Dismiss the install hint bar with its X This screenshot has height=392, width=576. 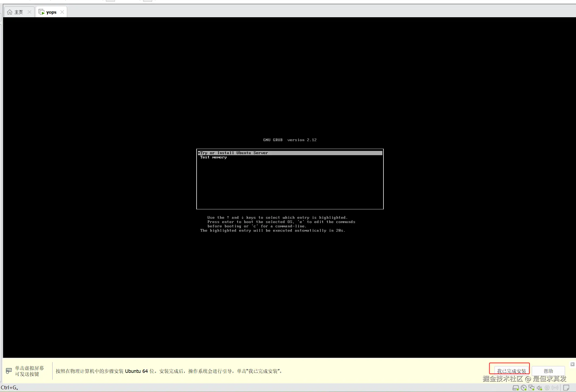572,364
